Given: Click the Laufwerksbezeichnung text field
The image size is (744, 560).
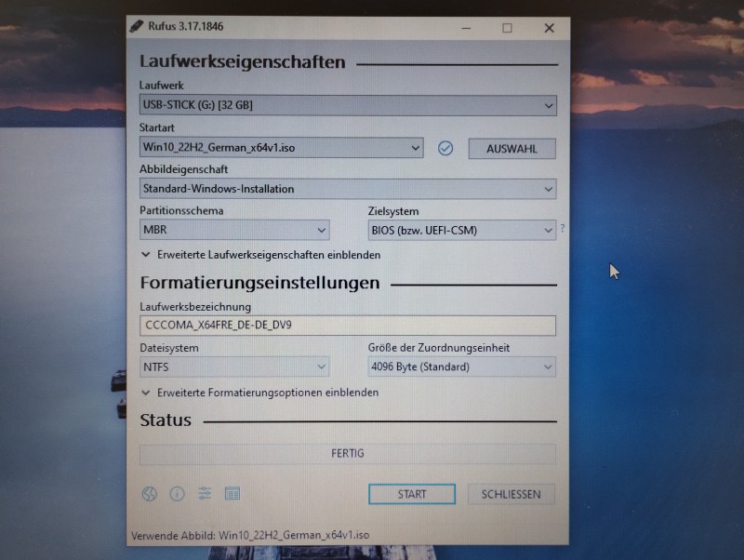Looking at the screenshot, I should click(348, 326).
